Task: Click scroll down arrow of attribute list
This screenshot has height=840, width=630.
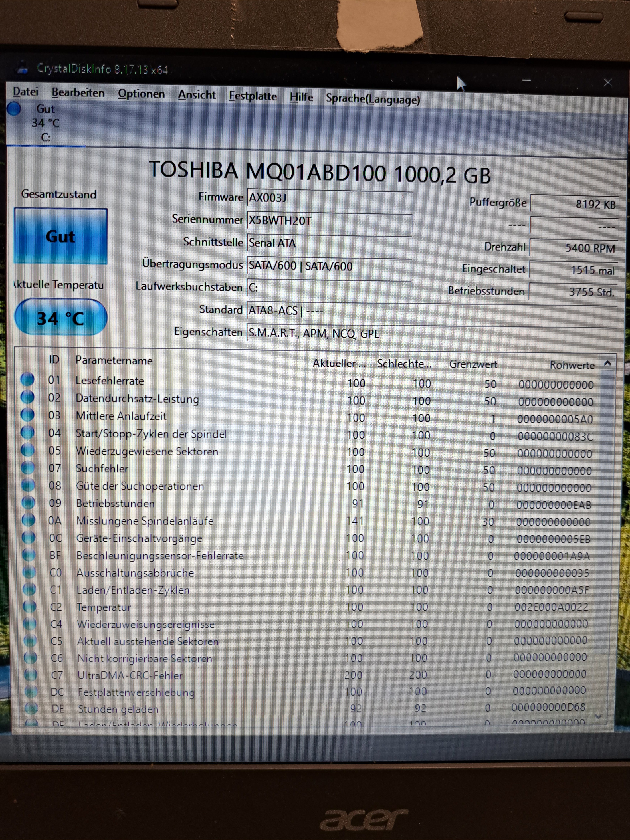Action: (598, 716)
